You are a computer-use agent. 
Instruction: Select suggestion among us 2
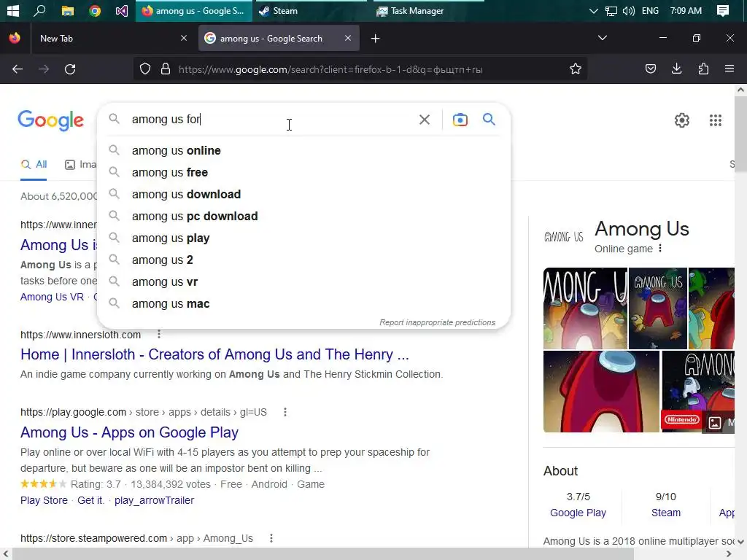pyautogui.click(x=303, y=260)
